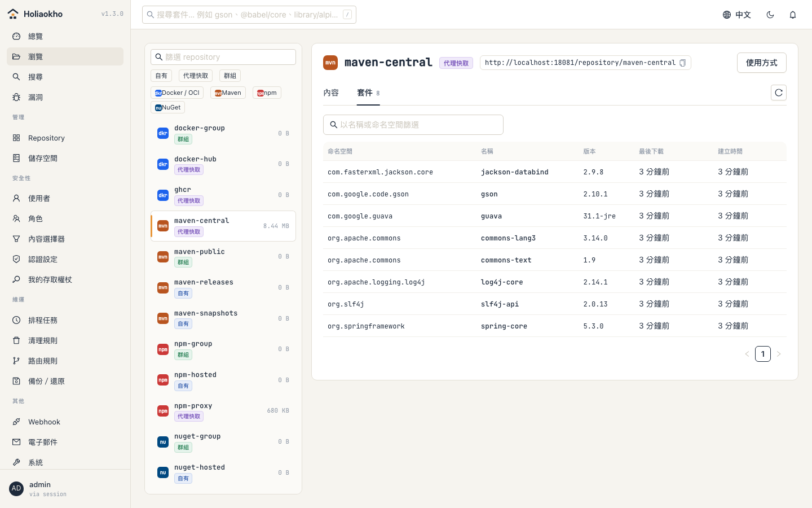Copy the maven-central repository URL
This screenshot has height=508, width=812.
[x=682, y=63]
